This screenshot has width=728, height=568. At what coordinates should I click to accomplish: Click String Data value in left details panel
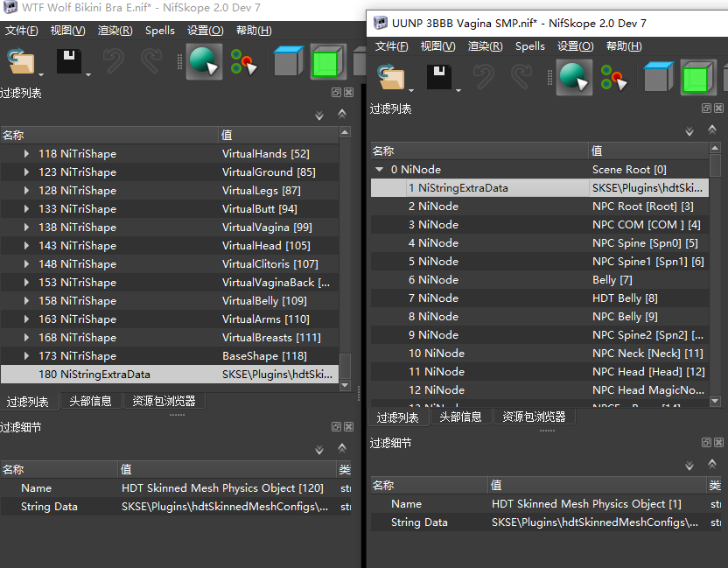click(225, 507)
